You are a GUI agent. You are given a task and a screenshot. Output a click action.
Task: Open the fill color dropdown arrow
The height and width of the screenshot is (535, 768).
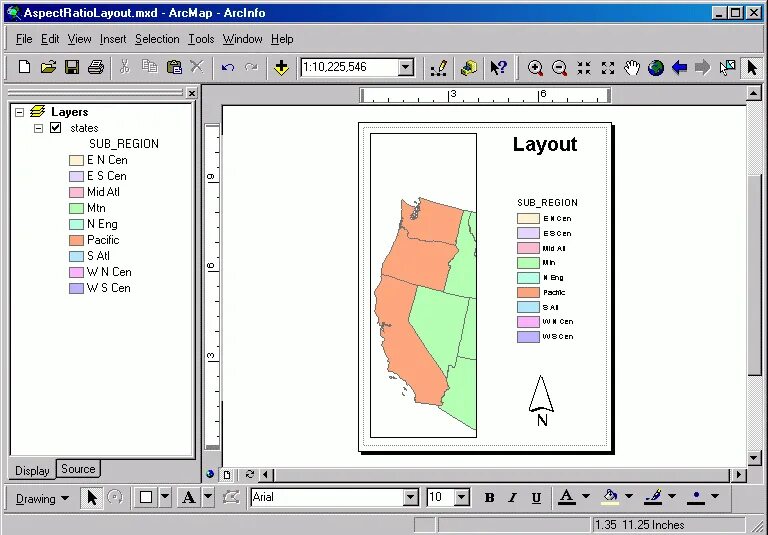tap(629, 496)
